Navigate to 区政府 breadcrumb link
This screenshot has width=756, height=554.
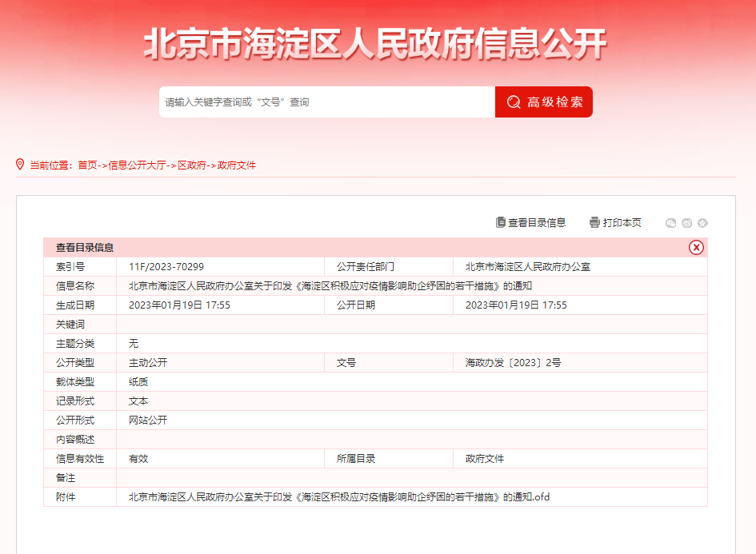[x=192, y=165]
